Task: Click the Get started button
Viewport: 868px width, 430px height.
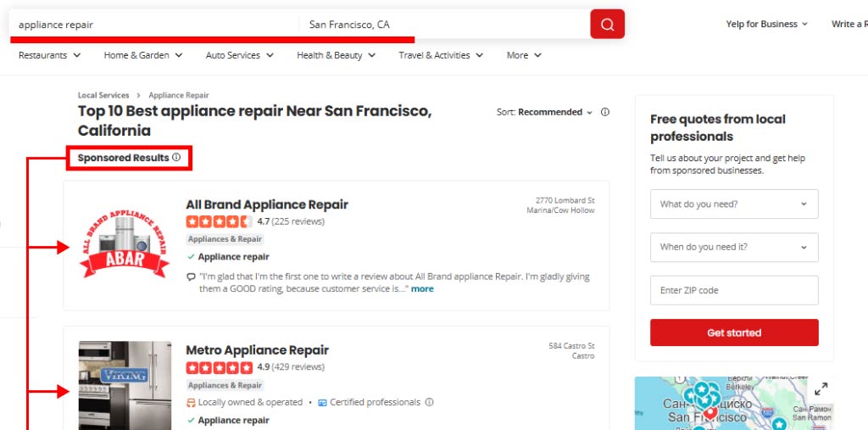Action: click(734, 332)
